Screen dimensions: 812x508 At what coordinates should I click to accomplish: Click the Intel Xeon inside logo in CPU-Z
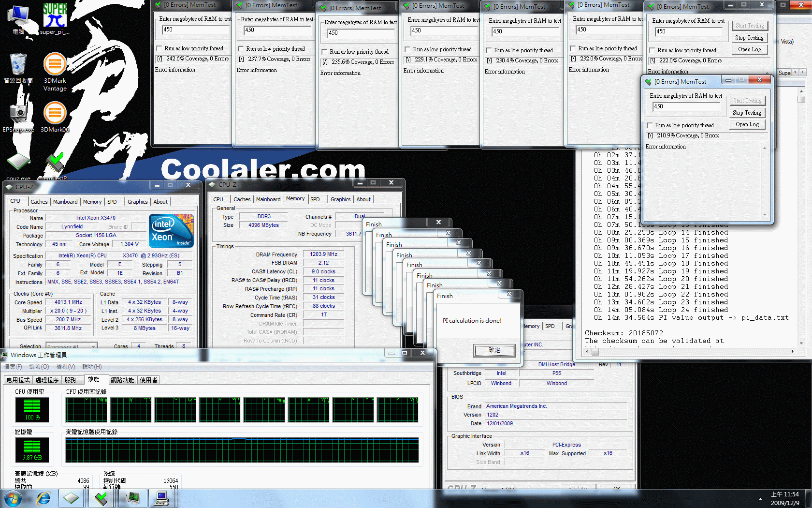(x=172, y=231)
